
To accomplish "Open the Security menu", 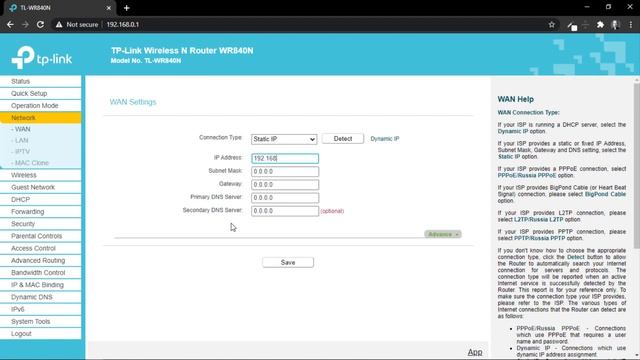I will [x=40, y=224].
